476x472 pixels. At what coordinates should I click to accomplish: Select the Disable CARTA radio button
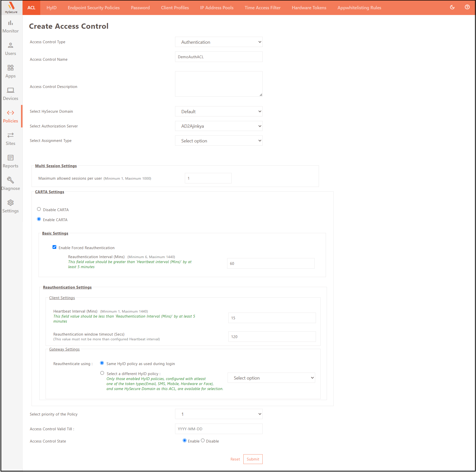(x=39, y=209)
